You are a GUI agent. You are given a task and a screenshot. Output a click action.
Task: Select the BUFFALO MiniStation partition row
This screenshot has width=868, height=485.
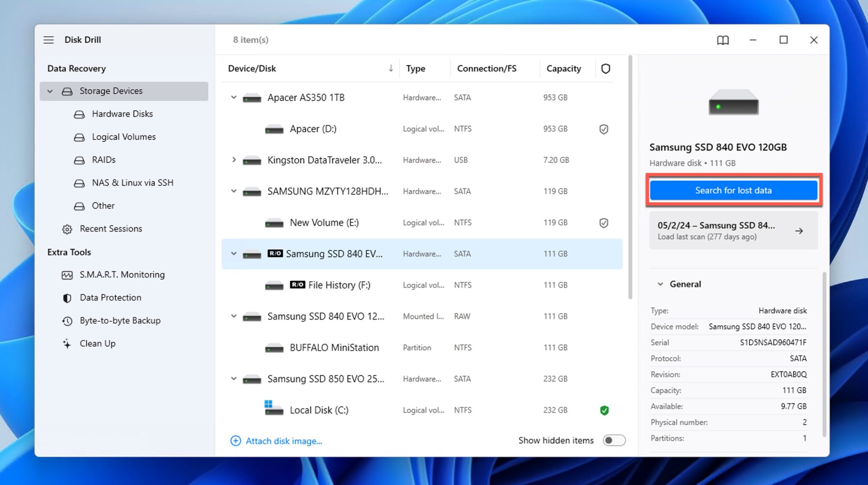point(422,348)
